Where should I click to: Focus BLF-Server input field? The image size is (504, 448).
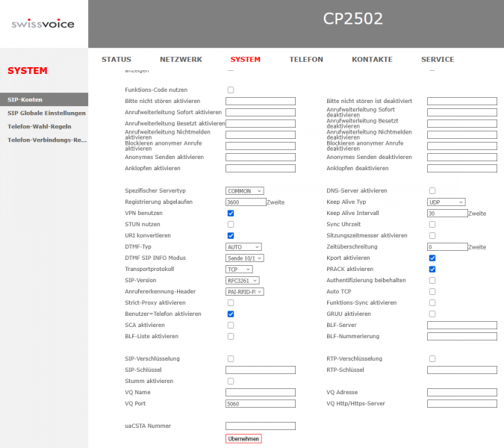pyautogui.click(x=462, y=326)
